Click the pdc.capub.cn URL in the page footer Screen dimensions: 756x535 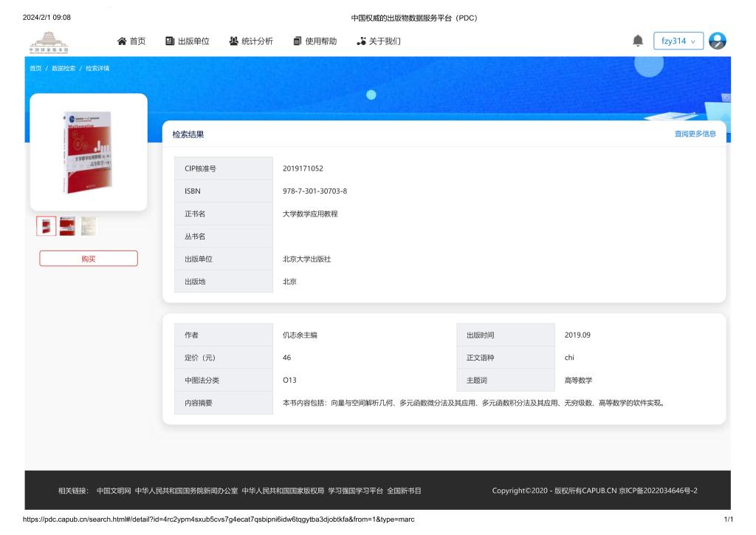coord(219,519)
